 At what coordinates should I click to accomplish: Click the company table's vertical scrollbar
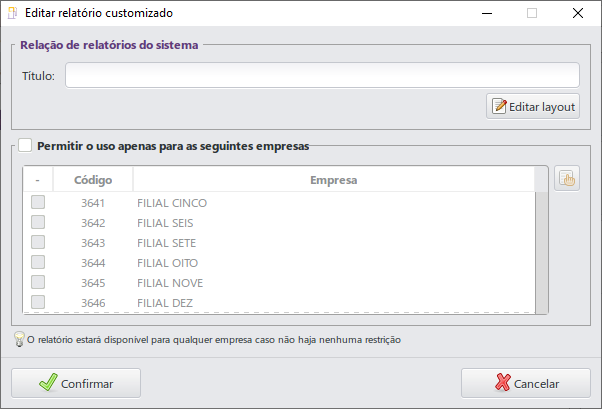(x=542, y=250)
